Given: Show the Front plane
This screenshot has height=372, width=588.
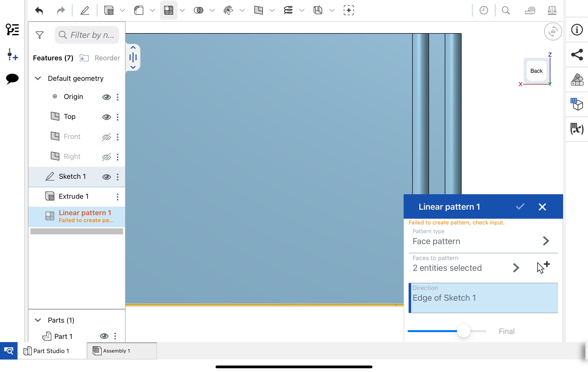Looking at the screenshot, I should point(106,137).
